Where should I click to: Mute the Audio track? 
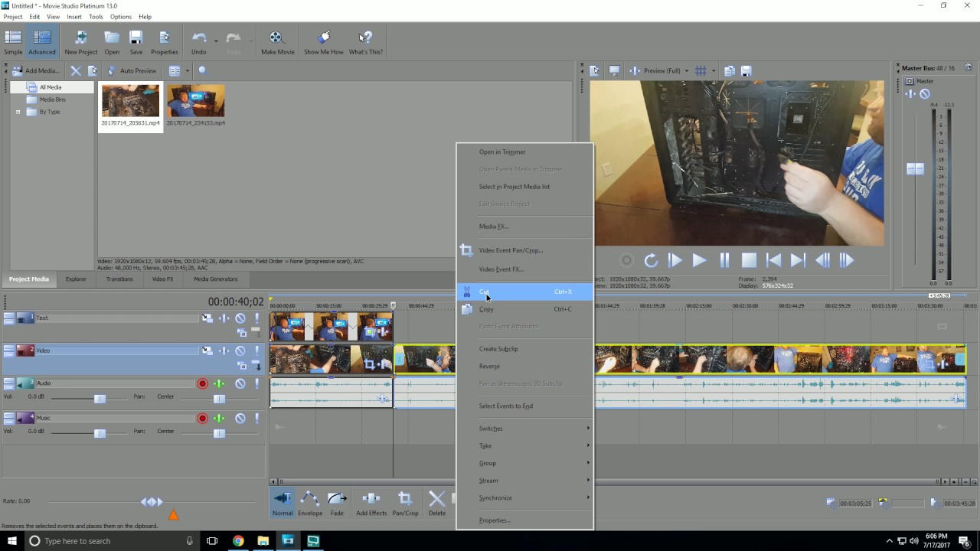(240, 383)
